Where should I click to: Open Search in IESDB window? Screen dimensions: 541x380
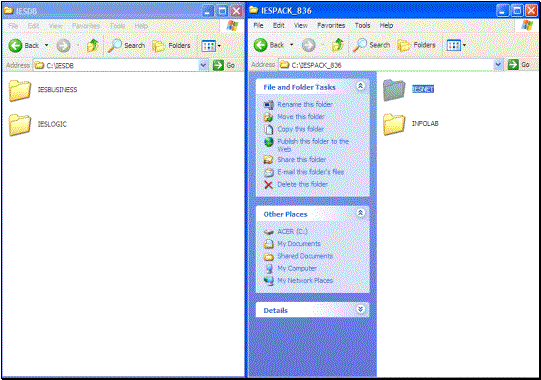point(126,46)
